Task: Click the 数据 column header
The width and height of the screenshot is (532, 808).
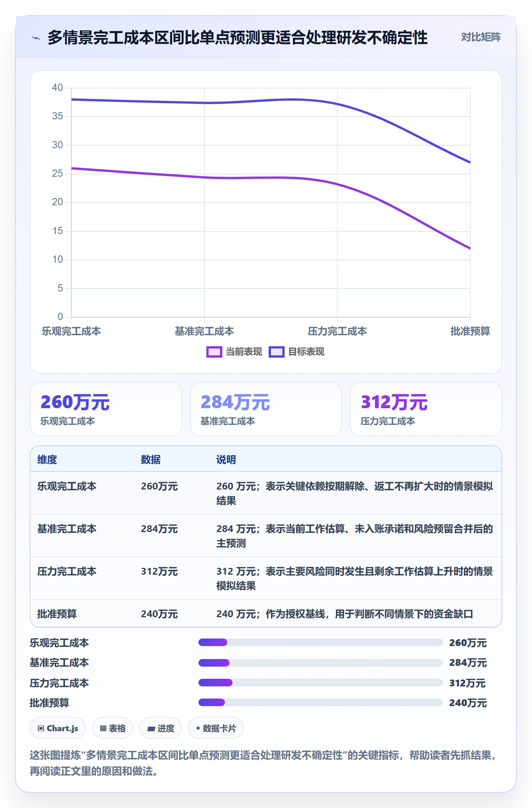Action: tap(150, 460)
